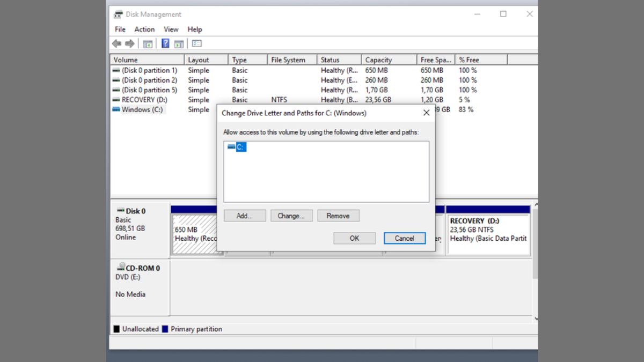
Task: Sort by the Volume column header
Action: (147, 60)
